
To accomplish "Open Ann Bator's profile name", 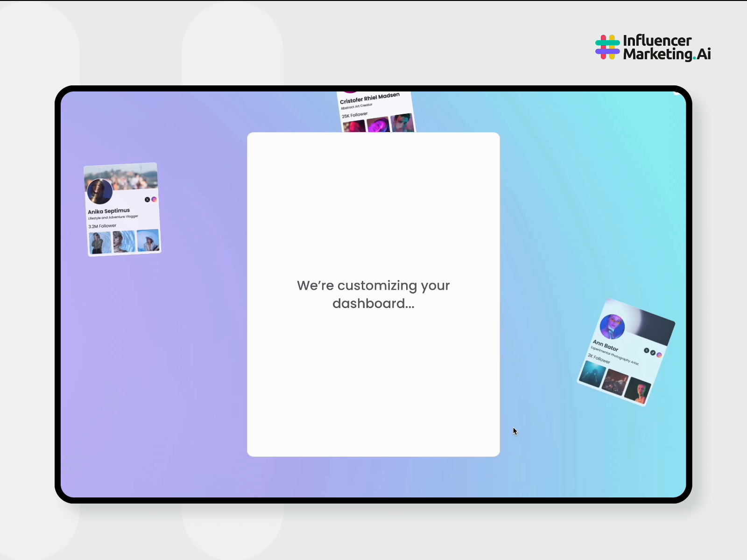I will 606,345.
